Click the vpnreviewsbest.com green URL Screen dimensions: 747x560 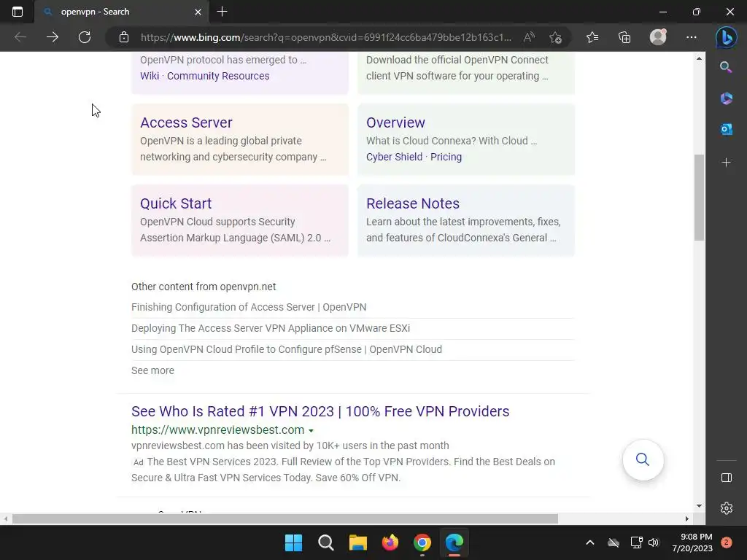pyautogui.click(x=217, y=429)
